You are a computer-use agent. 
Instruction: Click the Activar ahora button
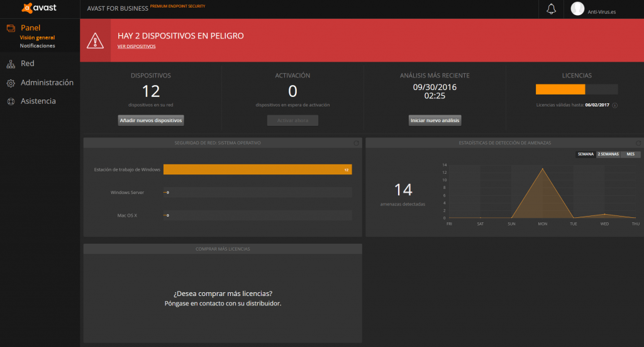(x=292, y=120)
